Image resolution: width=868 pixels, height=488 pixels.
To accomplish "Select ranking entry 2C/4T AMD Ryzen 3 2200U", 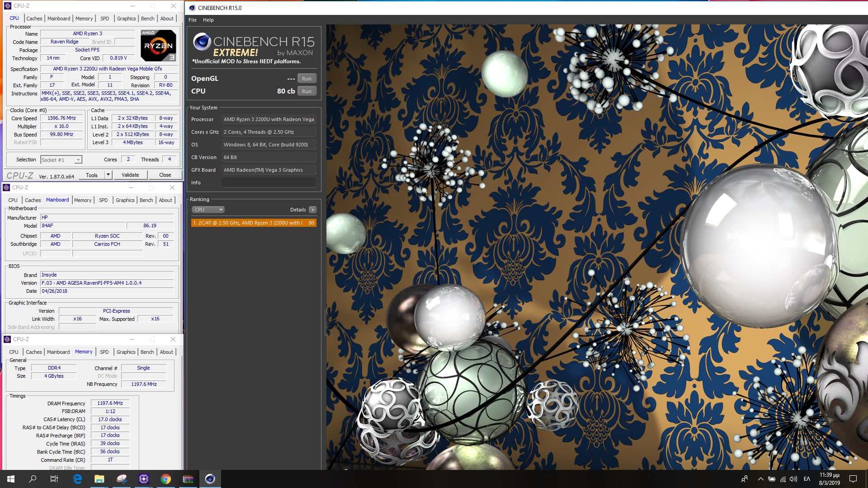I will [254, 223].
